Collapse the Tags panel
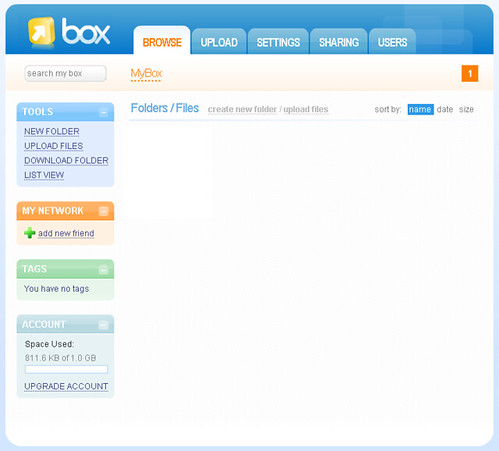This screenshot has height=451, width=499. tap(104, 269)
